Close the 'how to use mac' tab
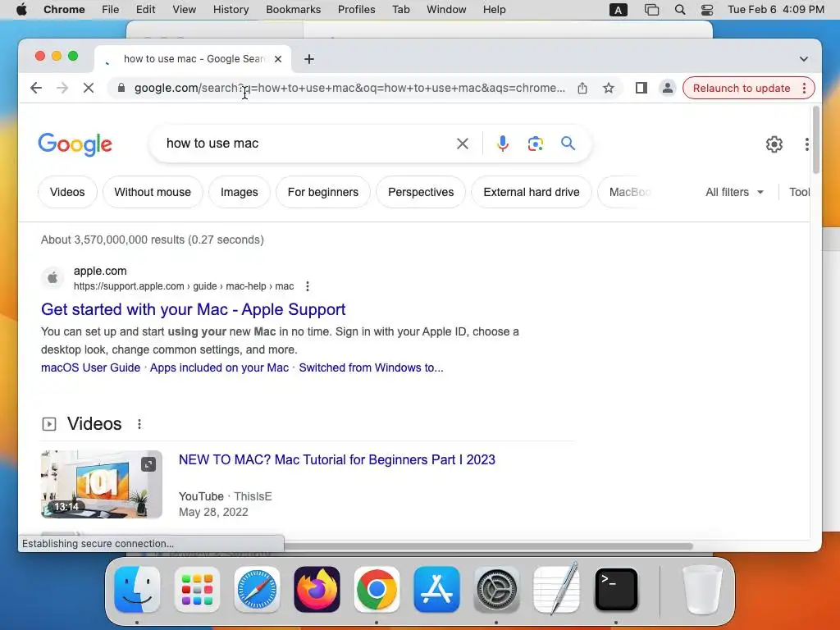 click(278, 59)
